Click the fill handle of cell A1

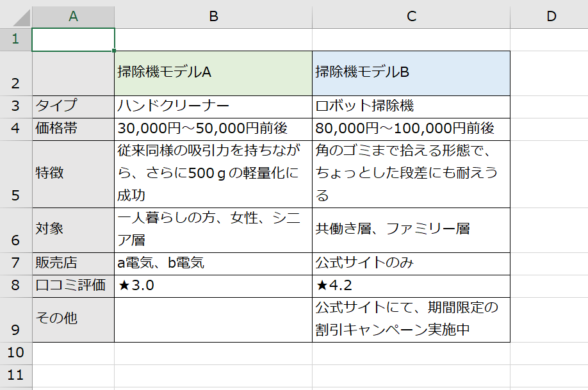pyautogui.click(x=114, y=50)
